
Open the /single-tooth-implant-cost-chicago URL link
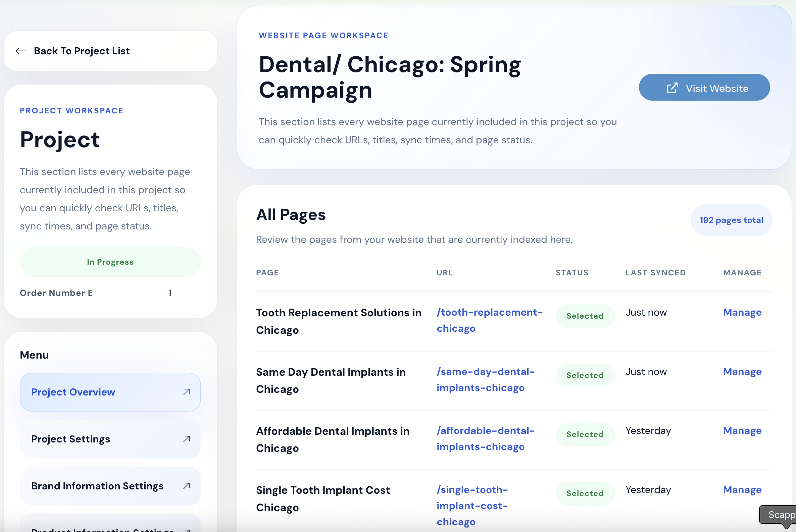(472, 506)
